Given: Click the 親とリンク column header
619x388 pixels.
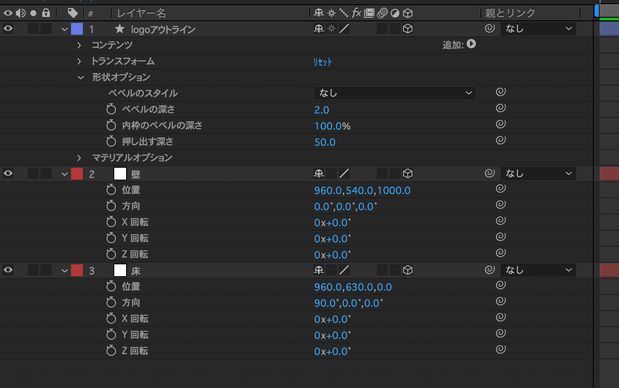Looking at the screenshot, I should 510,13.
